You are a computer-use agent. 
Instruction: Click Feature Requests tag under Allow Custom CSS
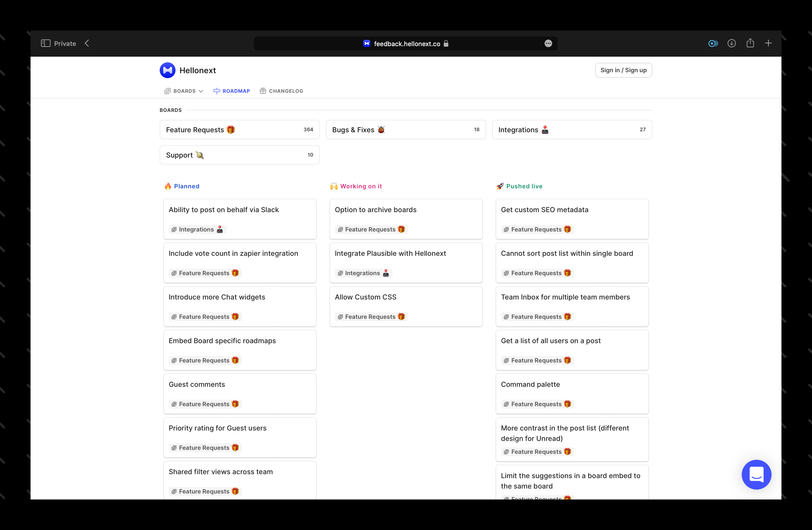[371, 317]
